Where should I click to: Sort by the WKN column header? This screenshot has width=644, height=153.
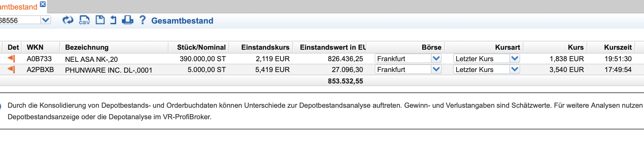coord(35,47)
